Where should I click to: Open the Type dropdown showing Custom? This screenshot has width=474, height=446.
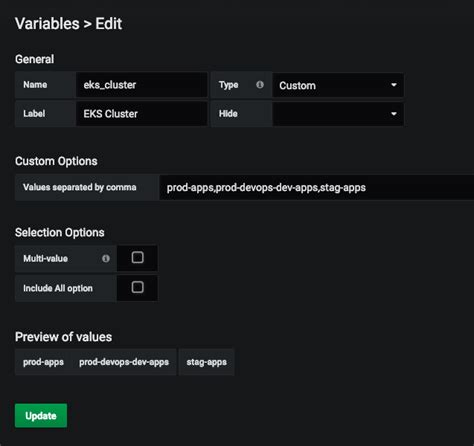(x=338, y=85)
